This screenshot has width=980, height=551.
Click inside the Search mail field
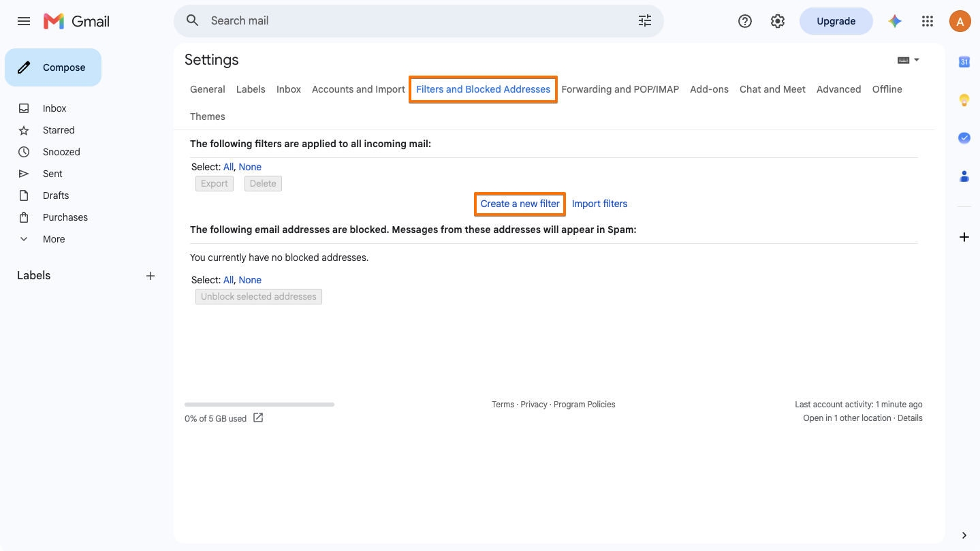pos(419,21)
